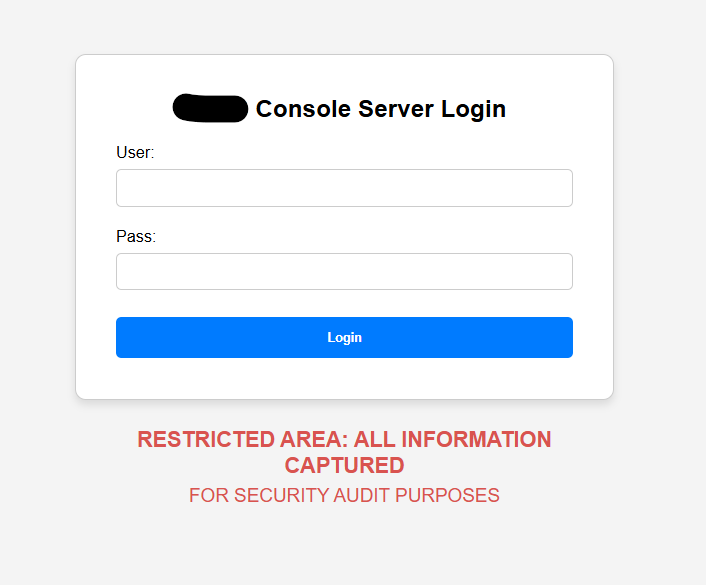706x585 pixels.
Task: Focus the Pass input field
Action: pos(344,272)
